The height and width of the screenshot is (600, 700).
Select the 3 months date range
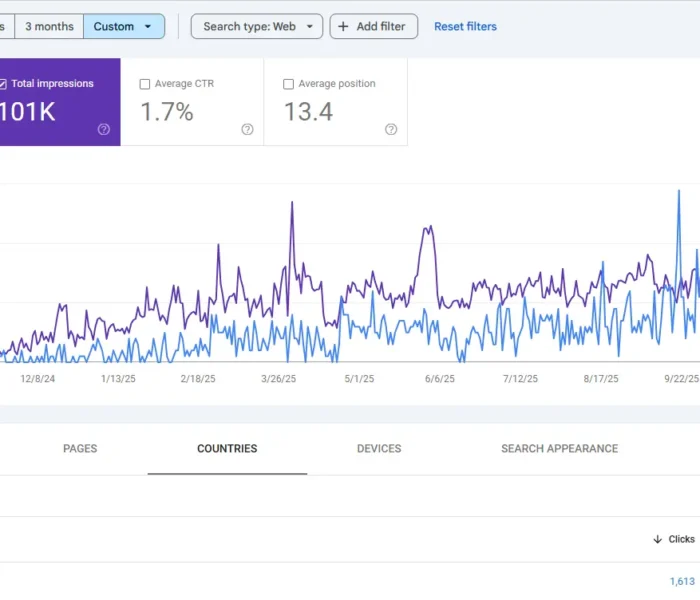pyautogui.click(x=49, y=27)
